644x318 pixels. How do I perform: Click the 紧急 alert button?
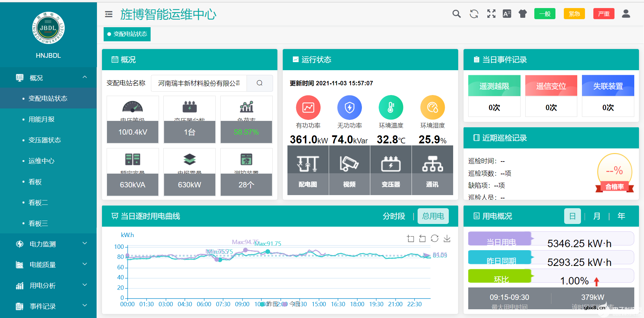point(574,14)
